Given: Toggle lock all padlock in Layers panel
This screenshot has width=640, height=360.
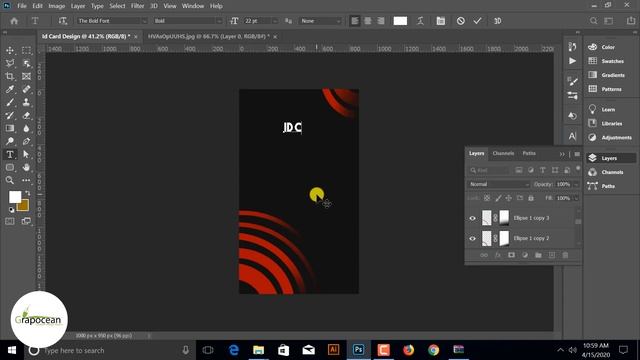Looking at the screenshot, I should tap(531, 198).
